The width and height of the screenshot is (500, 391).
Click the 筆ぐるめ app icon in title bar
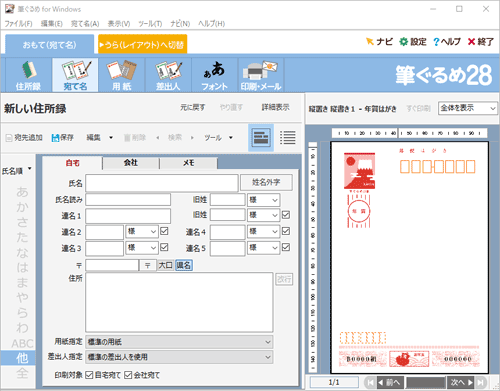pos(10,9)
